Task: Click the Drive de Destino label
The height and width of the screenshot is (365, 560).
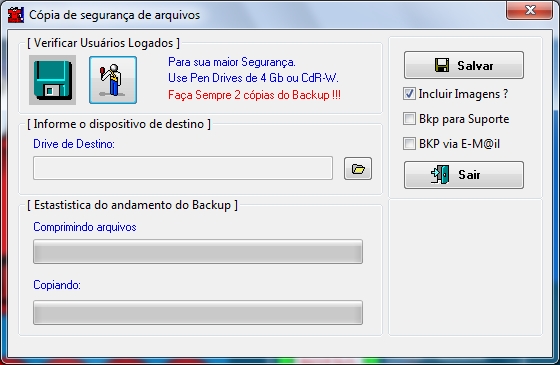Action: [74, 144]
